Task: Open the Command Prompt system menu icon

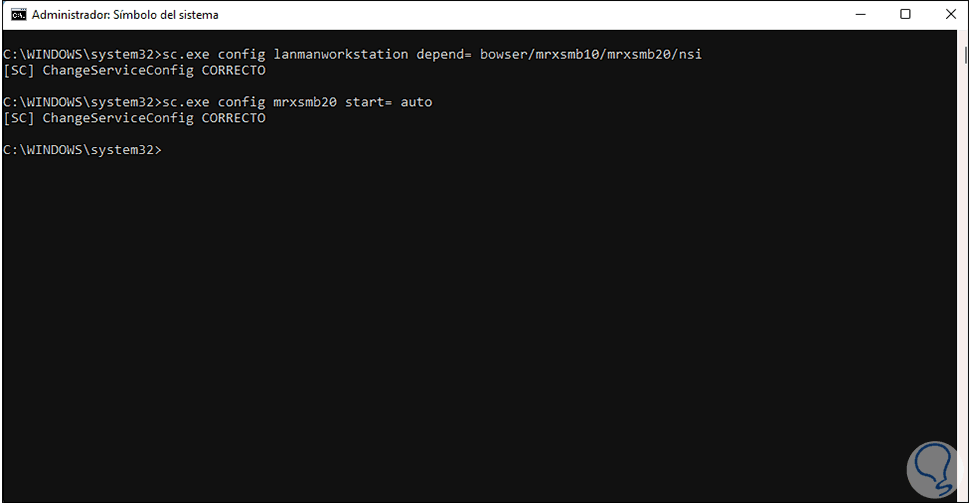Action: tap(16, 15)
